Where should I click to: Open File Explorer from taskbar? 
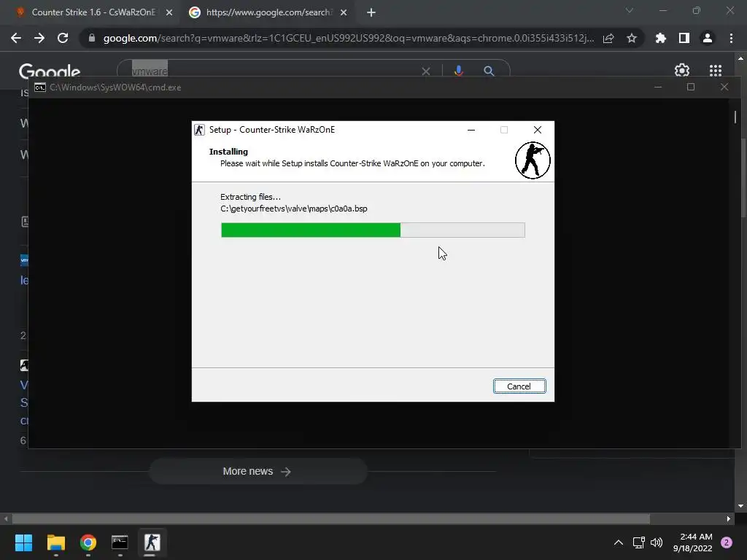55,542
